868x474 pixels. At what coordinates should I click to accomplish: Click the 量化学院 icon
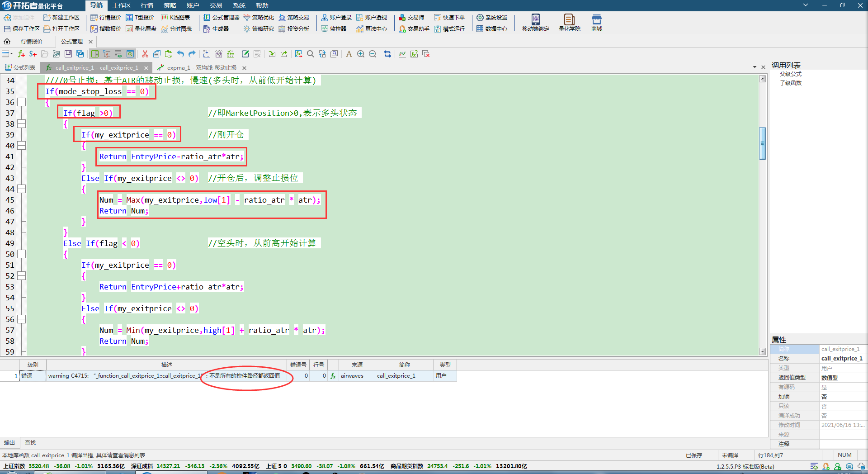[569, 23]
